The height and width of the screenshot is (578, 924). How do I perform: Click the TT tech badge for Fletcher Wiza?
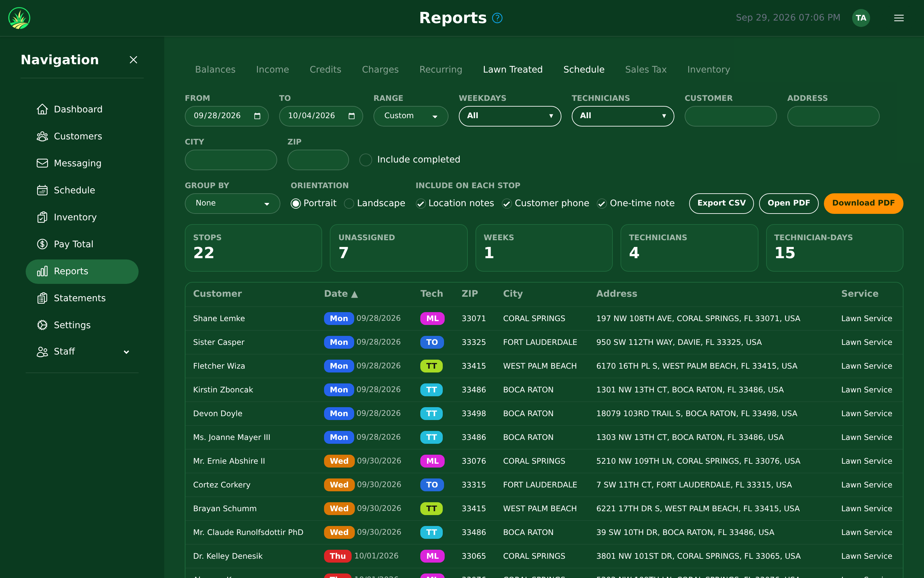click(432, 366)
